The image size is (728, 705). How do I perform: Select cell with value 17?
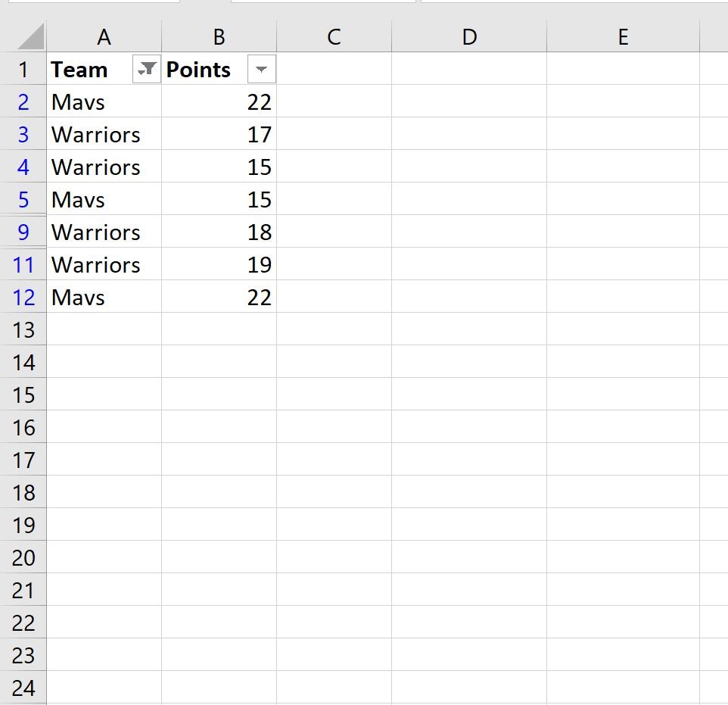click(x=219, y=134)
